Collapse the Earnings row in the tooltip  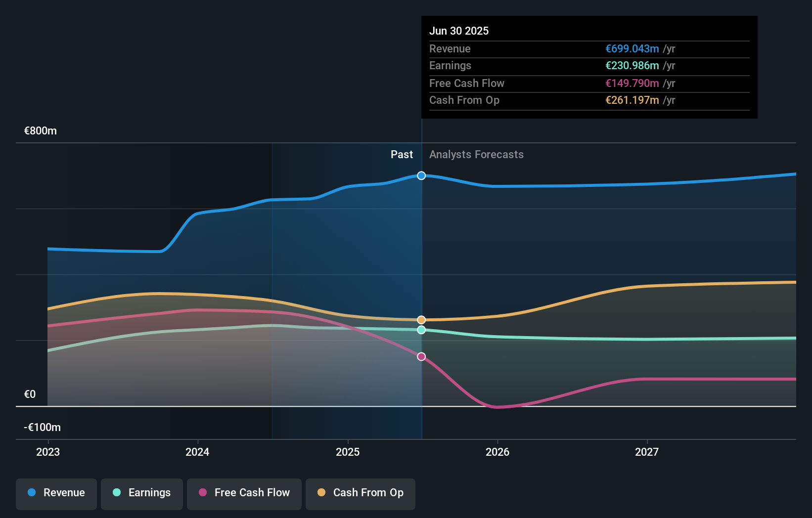click(450, 65)
